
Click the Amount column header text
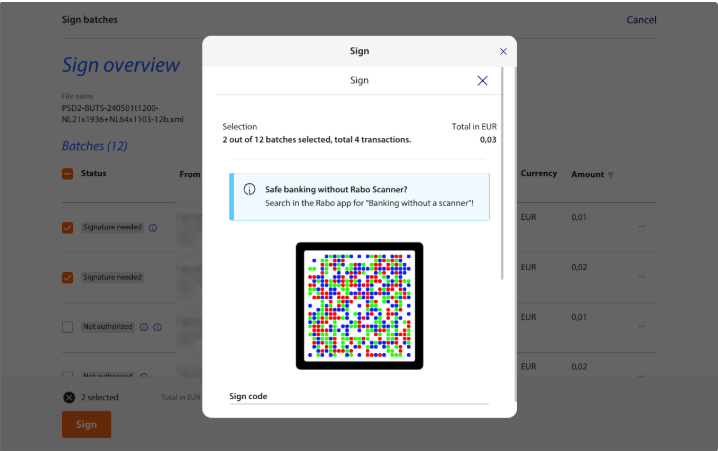click(x=587, y=174)
